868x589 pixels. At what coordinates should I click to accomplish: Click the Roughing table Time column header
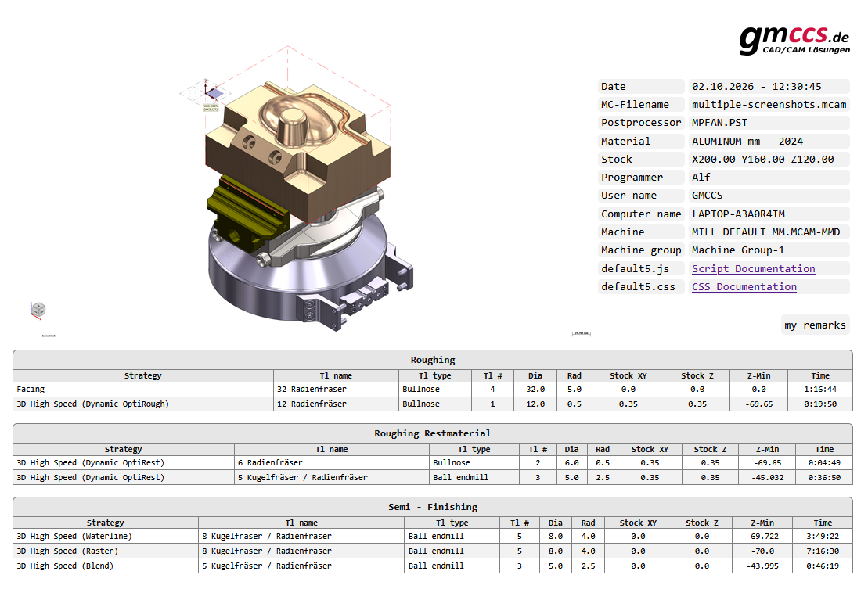[820, 376]
